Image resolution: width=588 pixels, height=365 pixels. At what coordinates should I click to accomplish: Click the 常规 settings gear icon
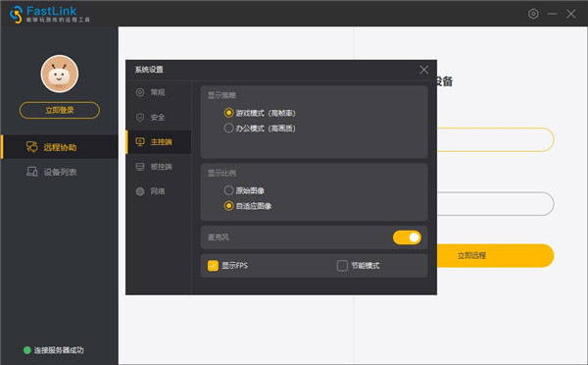pyautogui.click(x=140, y=92)
